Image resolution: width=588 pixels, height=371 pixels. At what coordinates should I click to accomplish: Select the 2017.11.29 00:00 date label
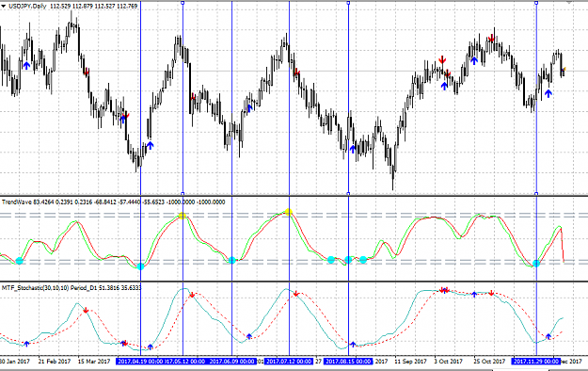(x=536, y=362)
